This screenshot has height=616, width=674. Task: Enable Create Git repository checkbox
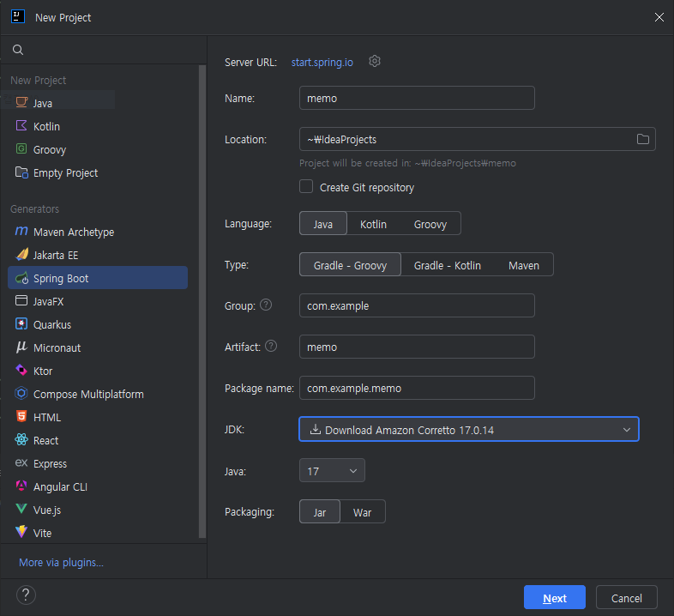(306, 186)
